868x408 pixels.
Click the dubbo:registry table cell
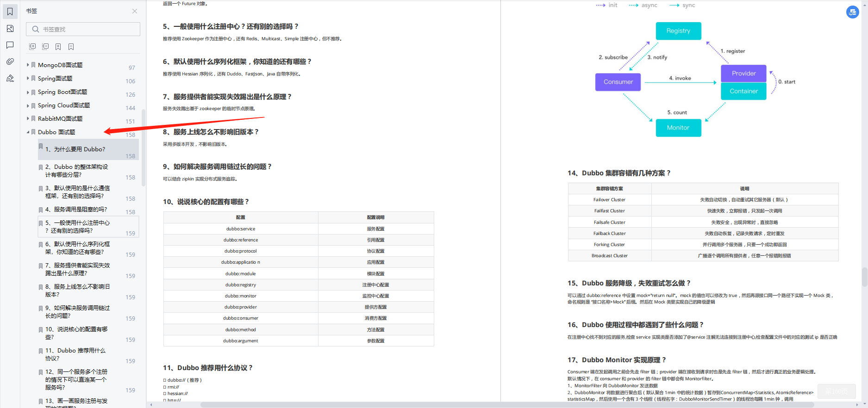241,285
